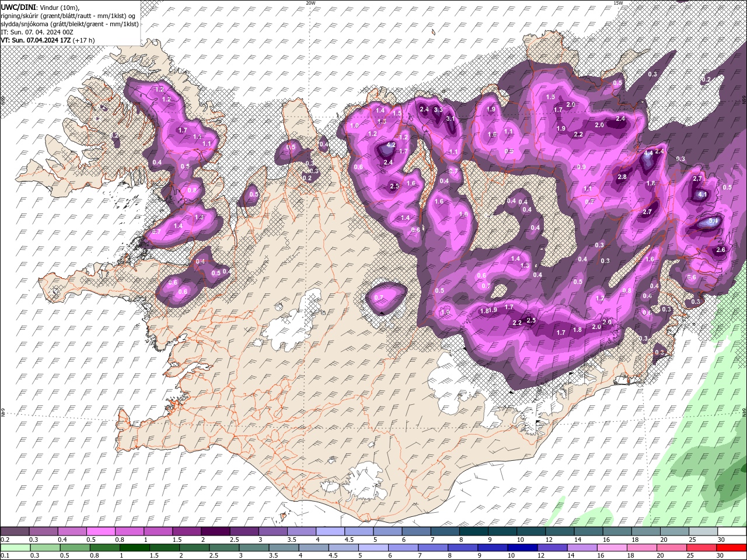This screenshot has height=560, width=747.
Task: Click the '30' label on the lower rain legend
Action: [x=720, y=556]
